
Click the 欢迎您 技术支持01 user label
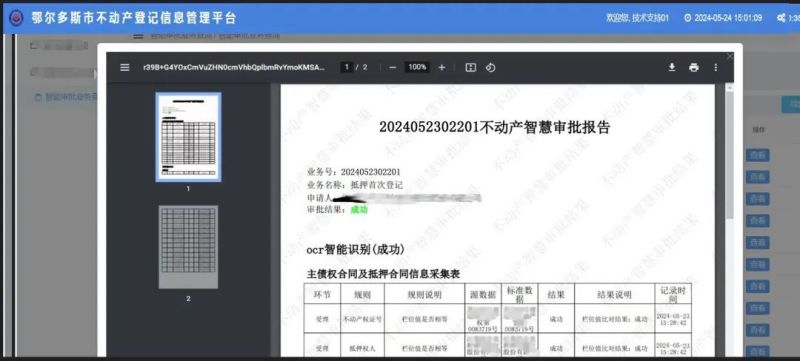tap(637, 18)
